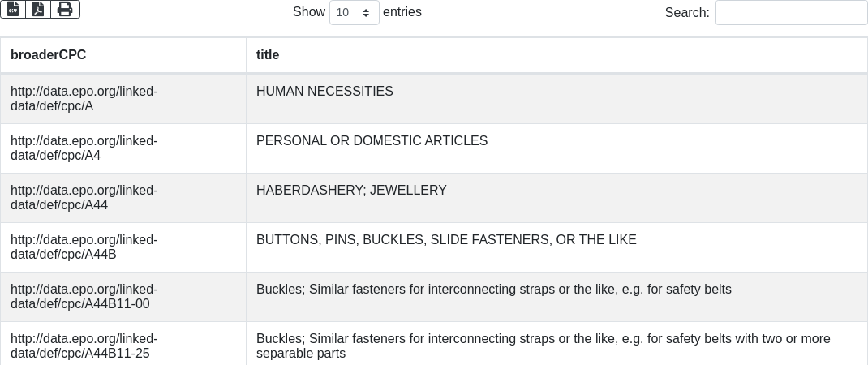Viewport: 868px width, 365px height.
Task: Click the cpc/A44 URL cell
Action: click(x=84, y=198)
